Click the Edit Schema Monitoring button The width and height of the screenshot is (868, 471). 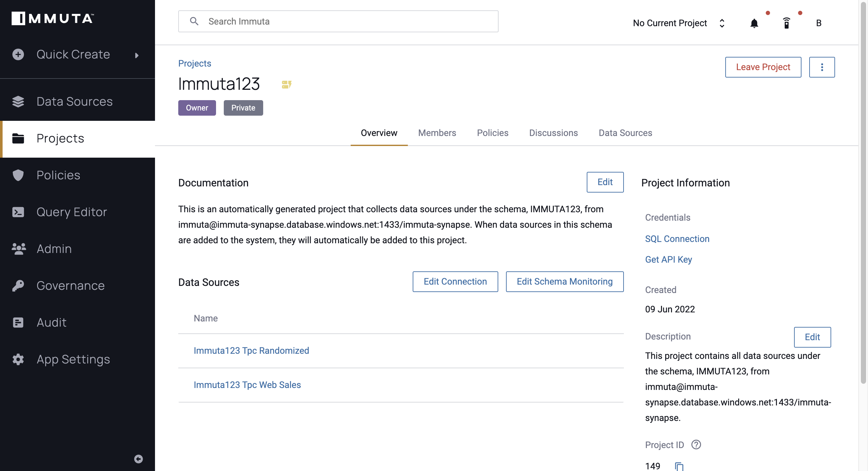(565, 281)
